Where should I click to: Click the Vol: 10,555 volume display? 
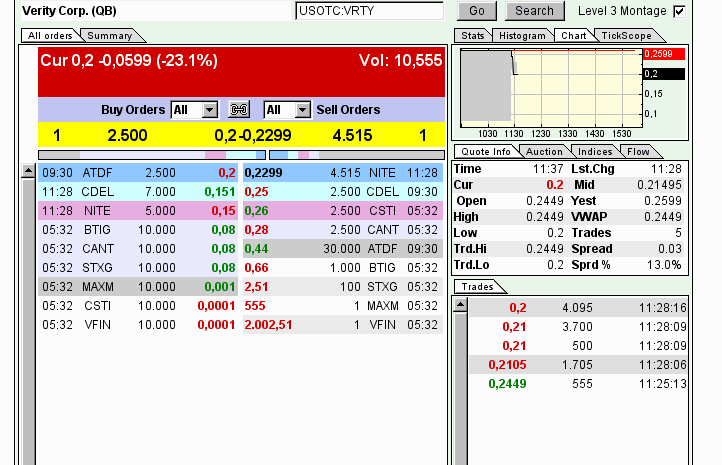tap(400, 60)
